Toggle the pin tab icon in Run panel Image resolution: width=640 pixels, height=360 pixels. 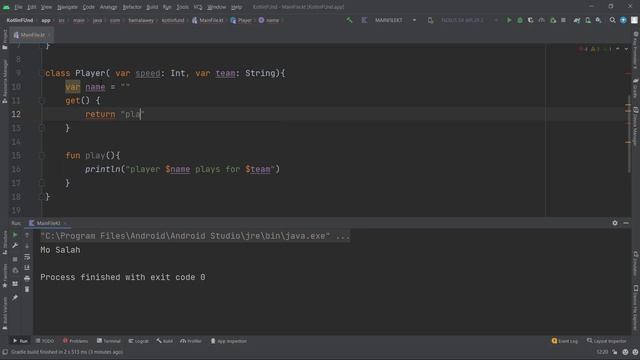point(15,298)
